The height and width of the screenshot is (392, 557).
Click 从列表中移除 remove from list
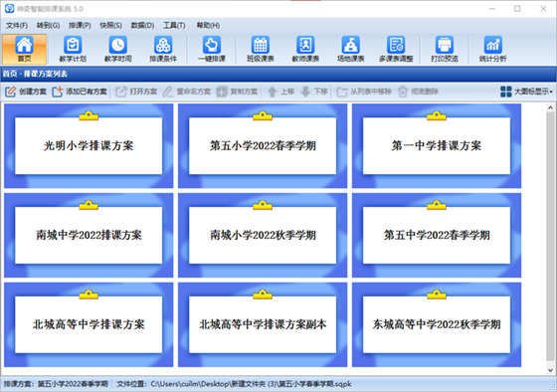pyautogui.click(x=364, y=92)
